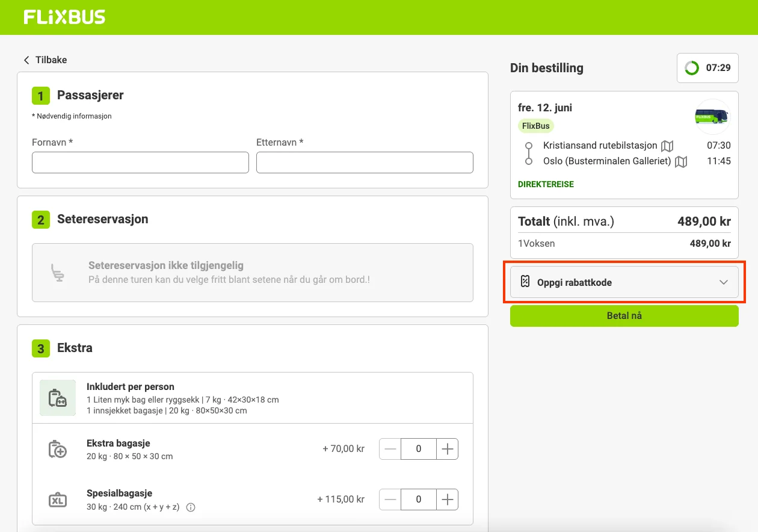Click the green bus image in order summary
The width and height of the screenshot is (758, 532).
point(712,117)
